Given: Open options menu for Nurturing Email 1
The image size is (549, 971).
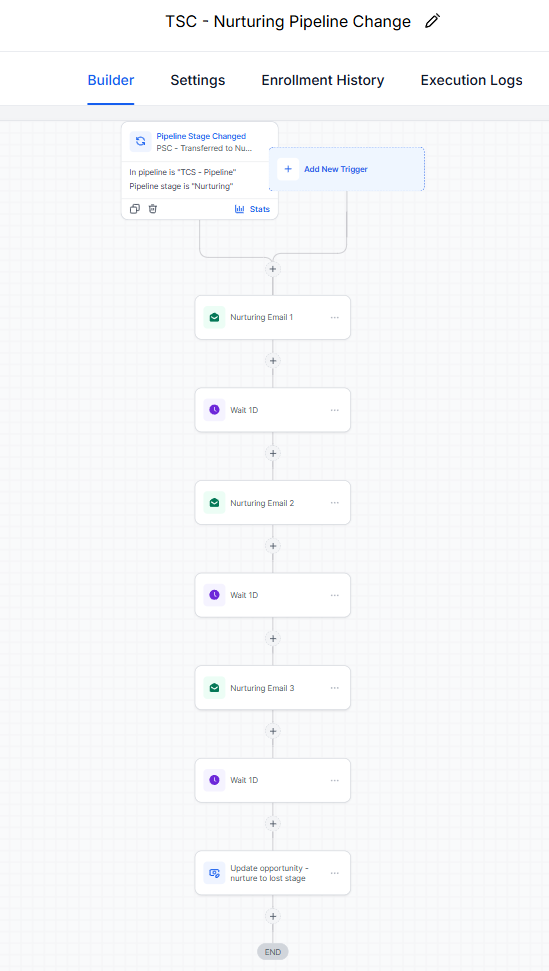Looking at the screenshot, I should (x=335, y=317).
